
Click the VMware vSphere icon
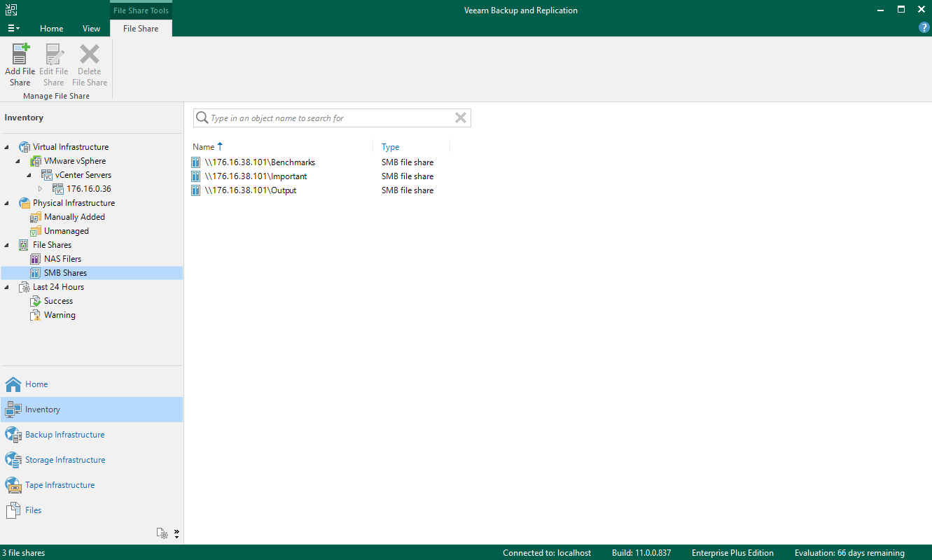(x=36, y=161)
